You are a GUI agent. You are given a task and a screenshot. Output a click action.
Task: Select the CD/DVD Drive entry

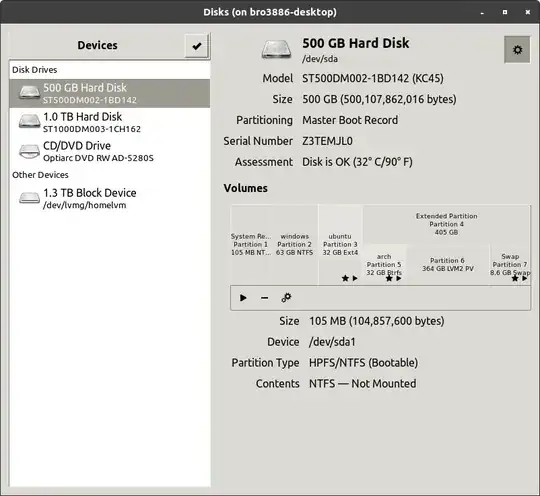point(110,151)
